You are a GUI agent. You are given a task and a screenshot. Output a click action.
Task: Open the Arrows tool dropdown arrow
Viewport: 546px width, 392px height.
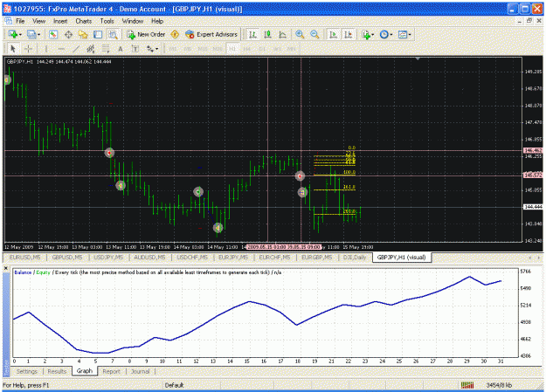(157, 49)
